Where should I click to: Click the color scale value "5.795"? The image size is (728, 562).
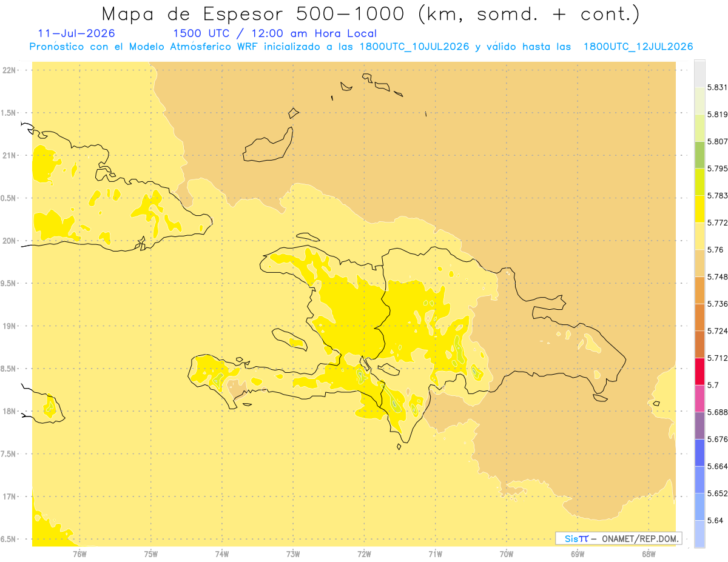pyautogui.click(x=718, y=169)
